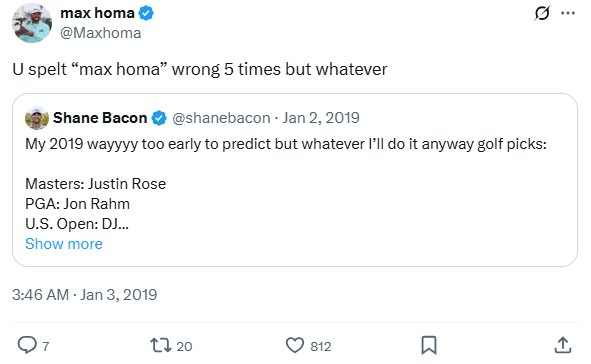Click Shane Bacon's verified badge
This screenshot has height=364, width=591.
point(159,118)
